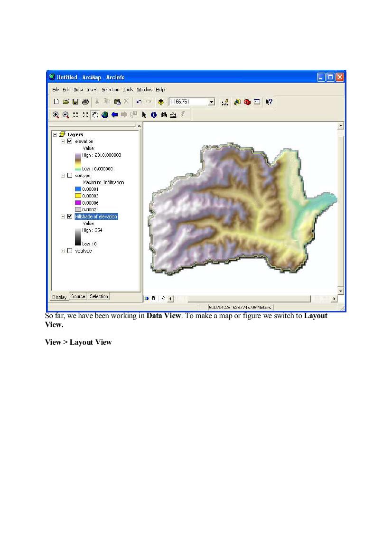
Task: Print the current map
Action: [x=85, y=102]
